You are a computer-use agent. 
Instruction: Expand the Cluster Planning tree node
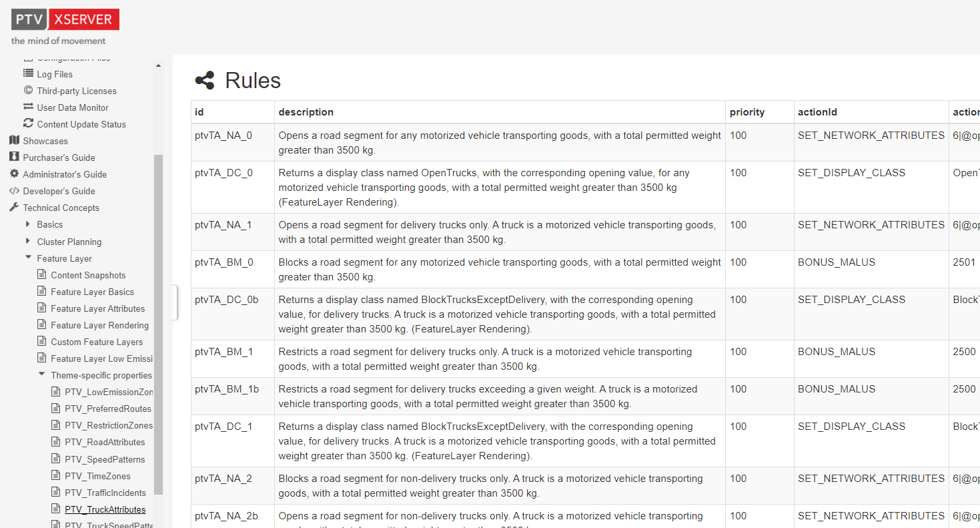click(x=28, y=241)
